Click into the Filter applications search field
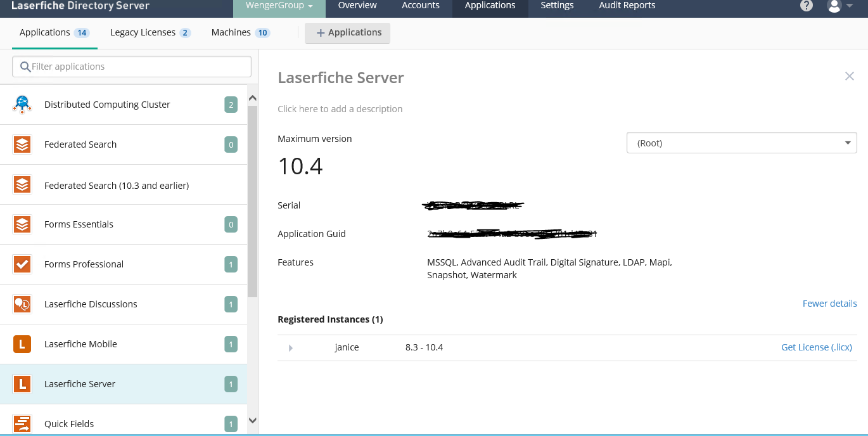 point(132,67)
